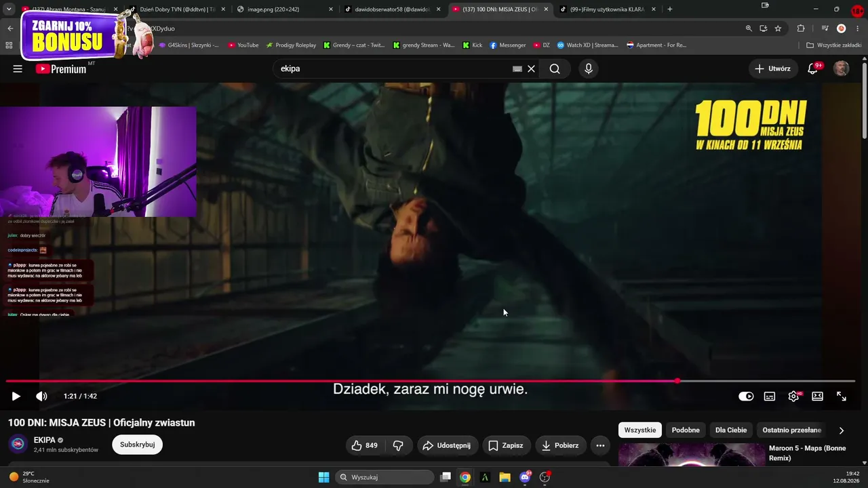Open 'Maroon 5 - Maps (Bonne Remix)' title

point(807,453)
